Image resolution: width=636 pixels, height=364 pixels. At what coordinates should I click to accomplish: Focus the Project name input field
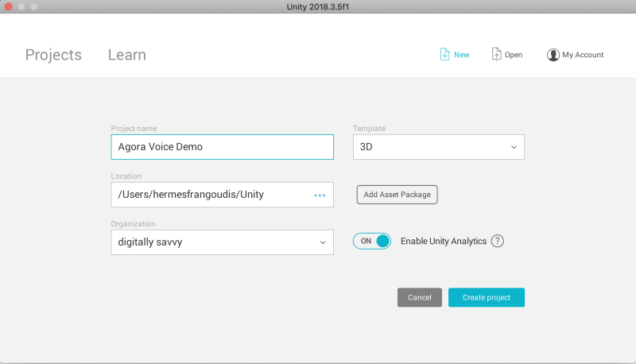click(223, 147)
